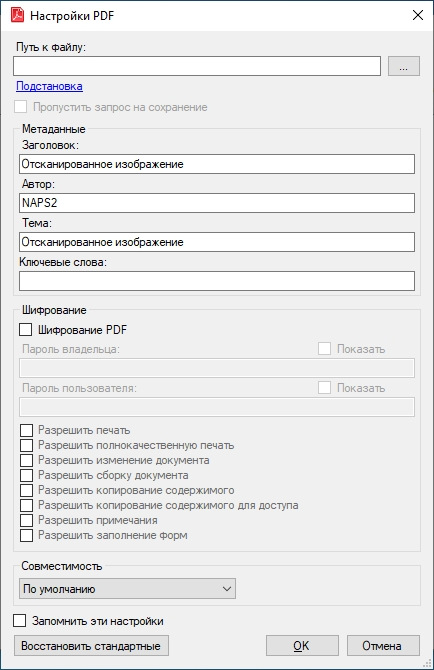Click the Восстановить стандартные button
Screen dimensions: 434x670
tap(91, 646)
